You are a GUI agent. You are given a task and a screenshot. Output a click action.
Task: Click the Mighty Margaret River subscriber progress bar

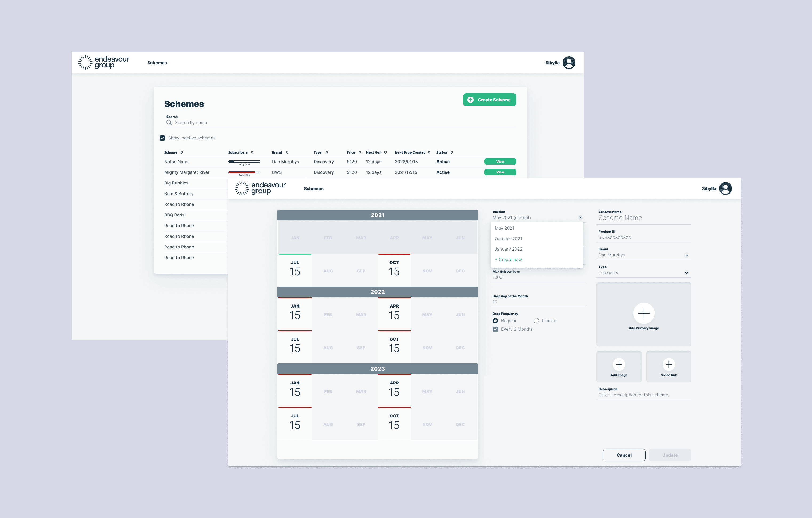(244, 172)
